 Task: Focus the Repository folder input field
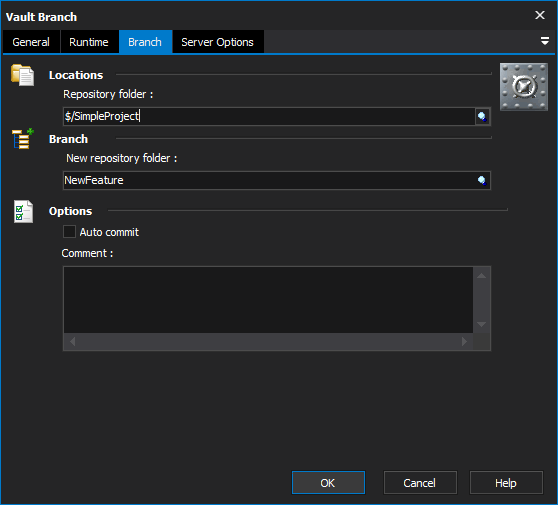[269, 116]
